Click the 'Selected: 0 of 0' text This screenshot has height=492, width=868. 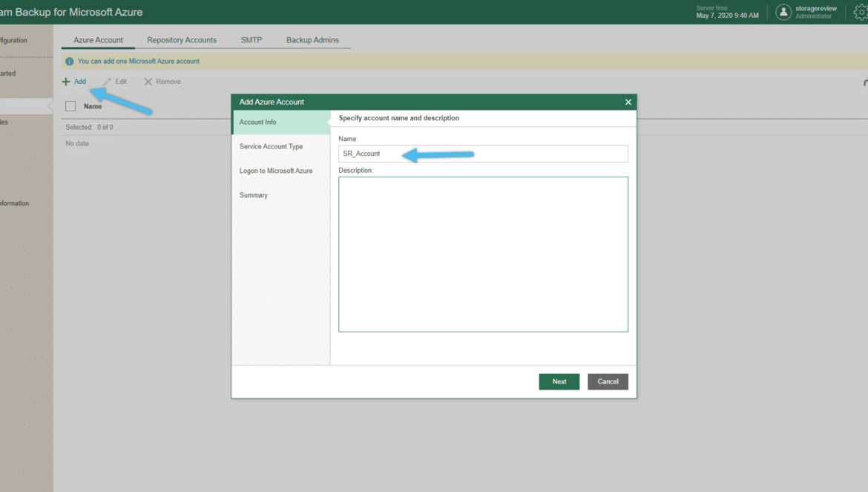[x=89, y=128]
